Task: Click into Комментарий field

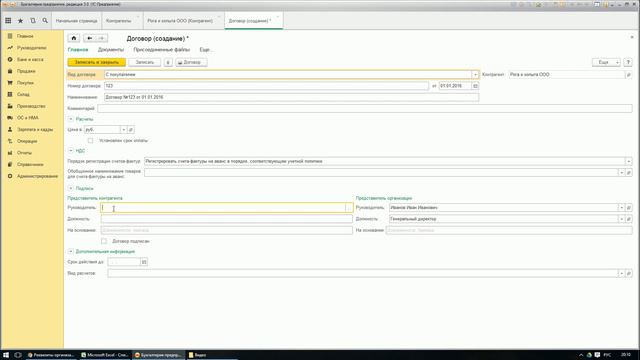Action: (x=365, y=109)
